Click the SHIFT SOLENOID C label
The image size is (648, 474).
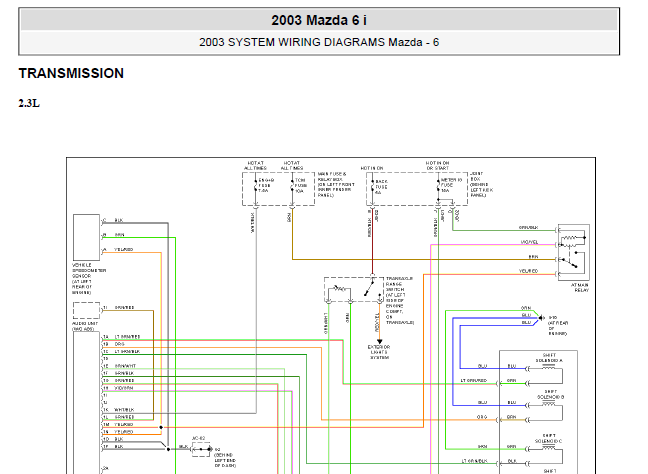click(548, 438)
